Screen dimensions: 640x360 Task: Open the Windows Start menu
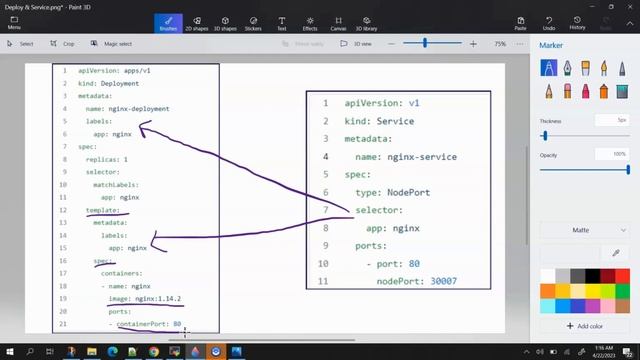pos(10,351)
